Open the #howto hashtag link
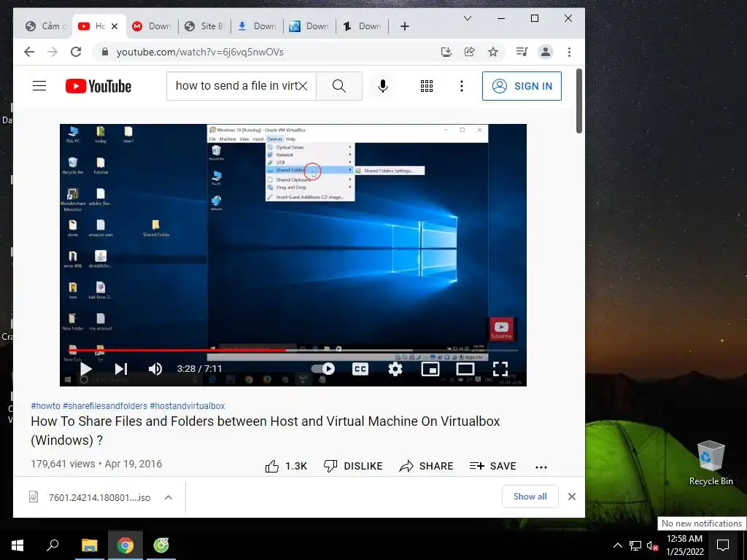The height and width of the screenshot is (560, 747). coord(45,405)
